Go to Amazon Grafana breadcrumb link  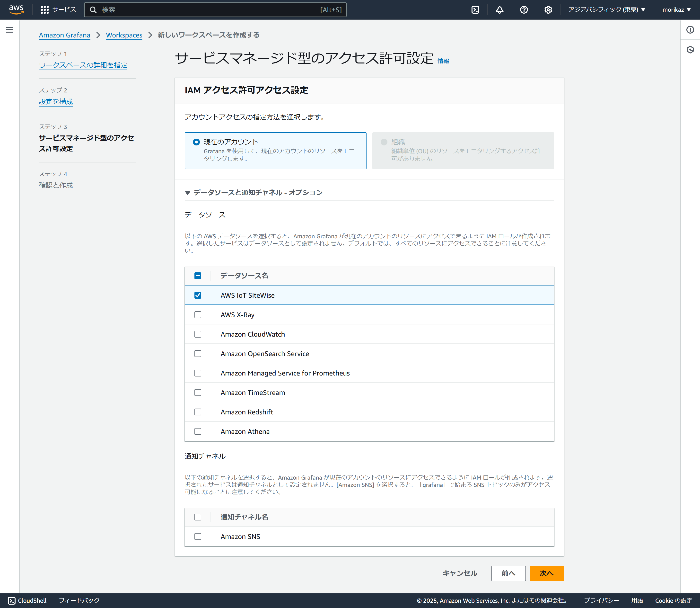coord(64,35)
